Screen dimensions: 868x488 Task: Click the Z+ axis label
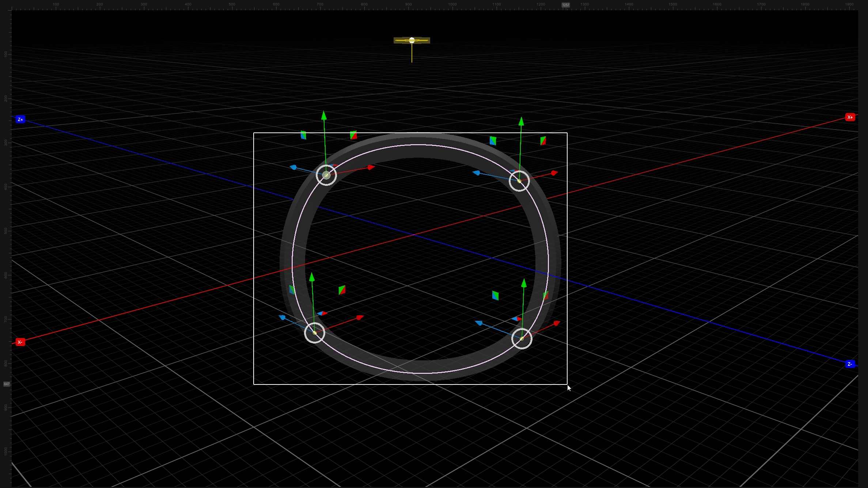click(x=20, y=120)
